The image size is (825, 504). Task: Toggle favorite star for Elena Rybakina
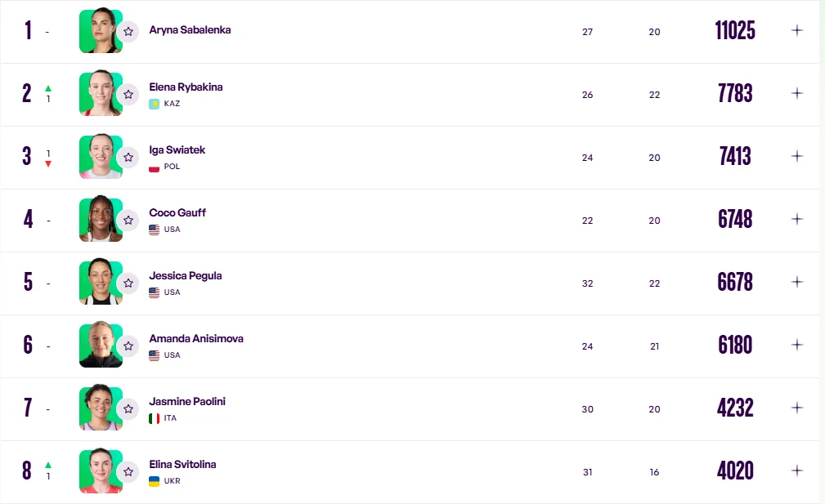pos(128,94)
